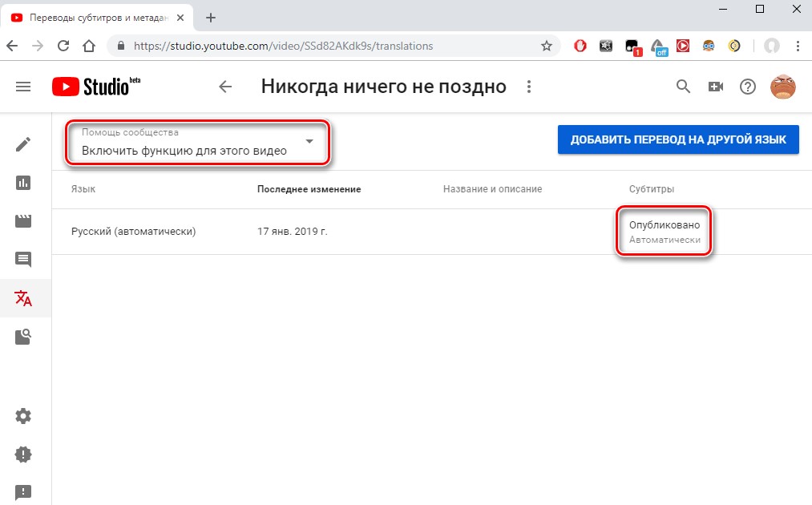
Task: Open the help question mark icon
Action: [748, 87]
